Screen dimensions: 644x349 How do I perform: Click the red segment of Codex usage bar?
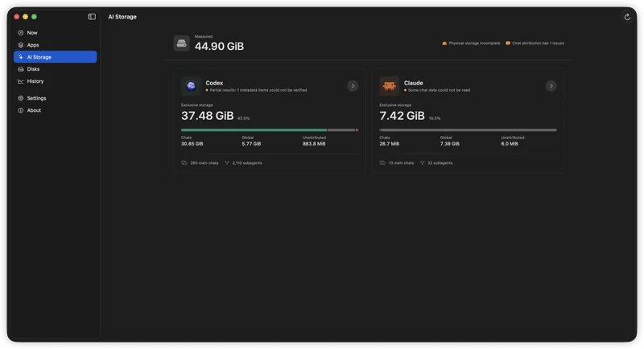357,130
